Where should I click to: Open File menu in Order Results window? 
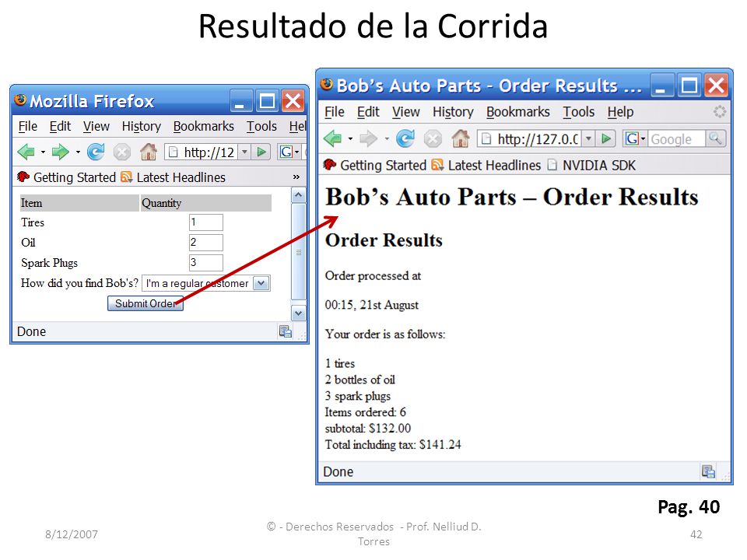tap(334, 112)
